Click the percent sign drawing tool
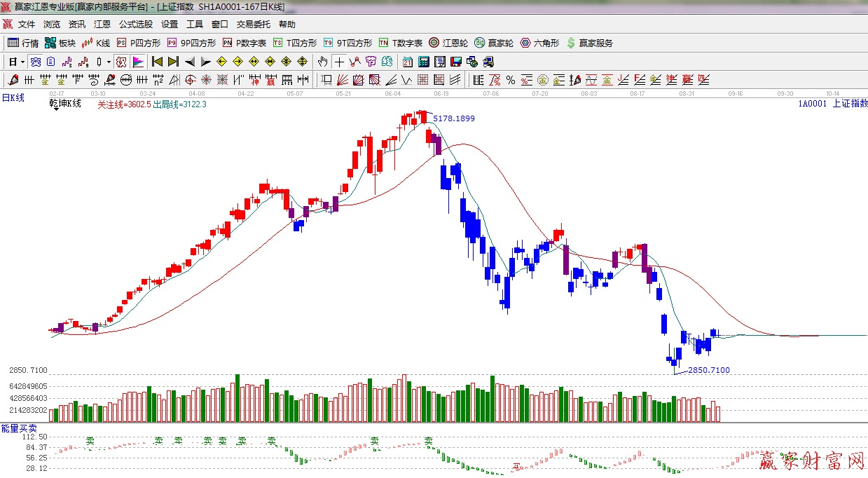This screenshot has width=868, height=478. click(x=511, y=80)
